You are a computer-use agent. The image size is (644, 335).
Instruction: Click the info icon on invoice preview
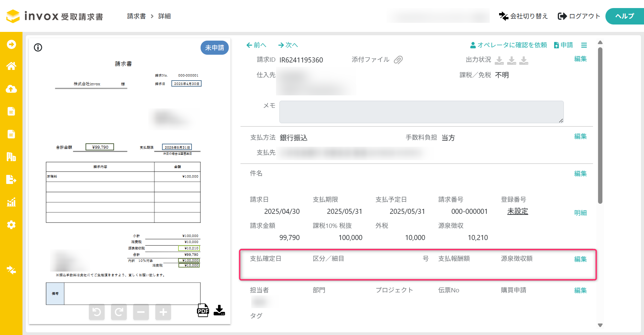point(38,47)
